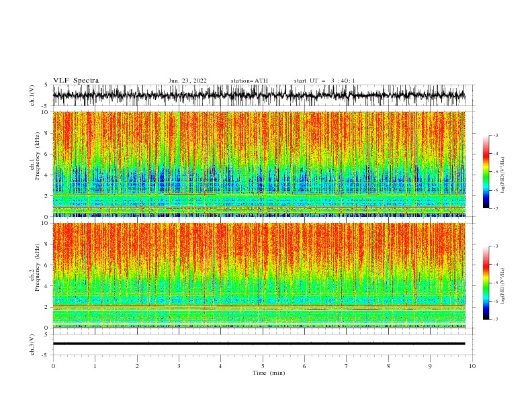
Task: Click the ch.1 spectrogram color bar
Action: pyautogui.click(x=486, y=172)
